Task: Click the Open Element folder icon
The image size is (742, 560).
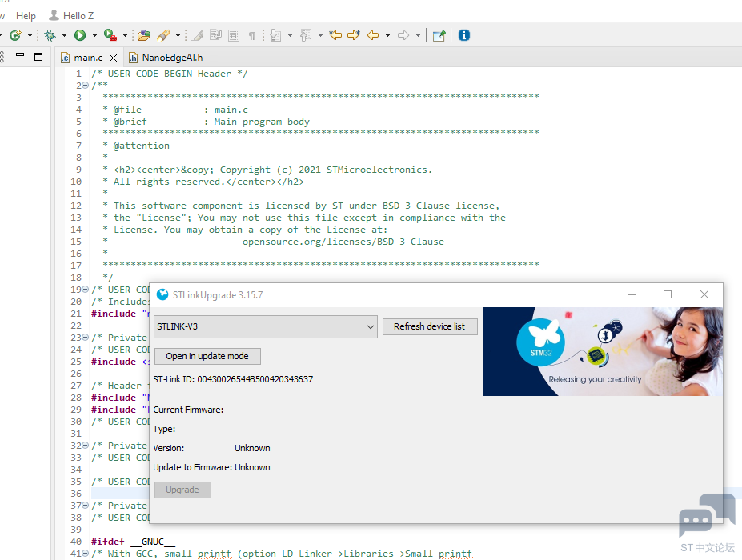Action: (x=144, y=35)
